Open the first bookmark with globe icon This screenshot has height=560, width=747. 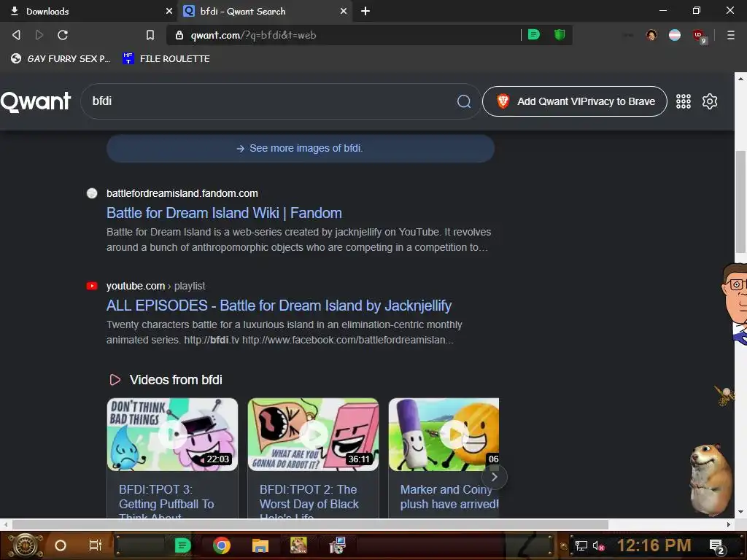pyautogui.click(x=60, y=58)
